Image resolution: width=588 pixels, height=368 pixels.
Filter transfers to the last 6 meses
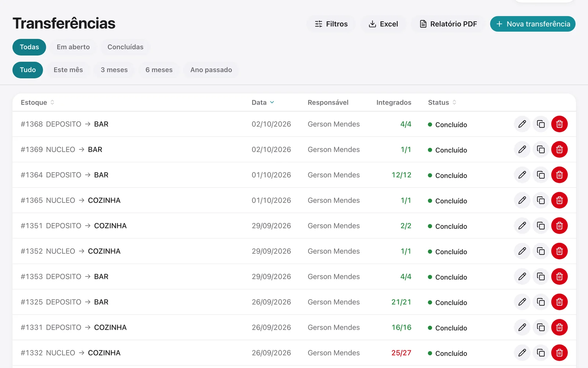pyautogui.click(x=159, y=70)
